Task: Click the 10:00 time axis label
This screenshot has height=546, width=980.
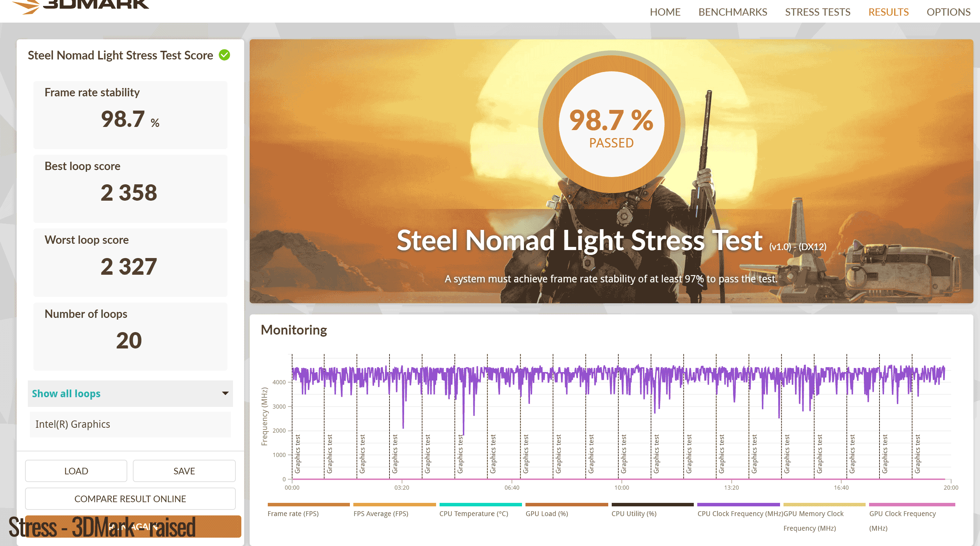Action: [622, 488]
